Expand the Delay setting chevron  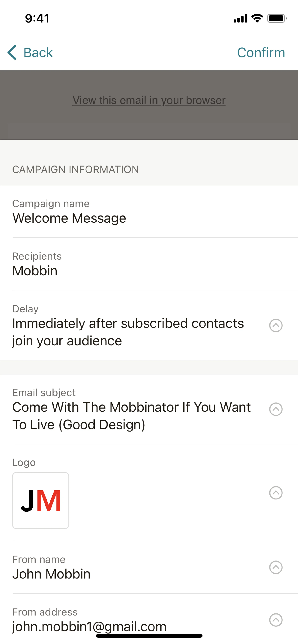[276, 325]
